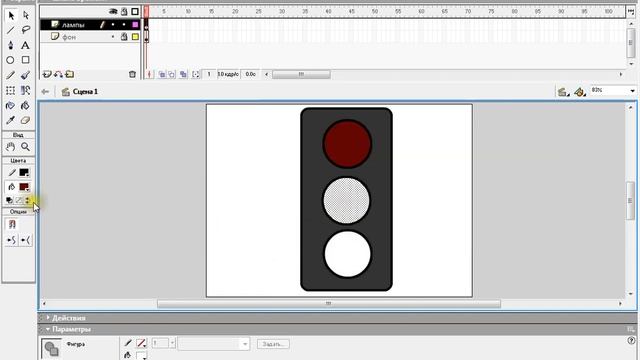
Task: Click the Delete Layer trash icon
Action: click(132, 74)
